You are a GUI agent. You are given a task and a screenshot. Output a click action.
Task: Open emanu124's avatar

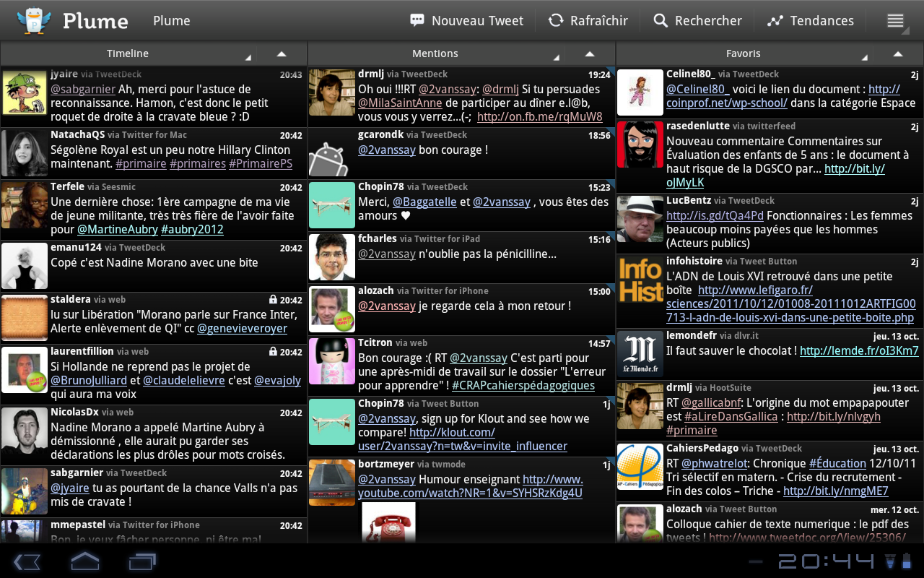coord(25,266)
